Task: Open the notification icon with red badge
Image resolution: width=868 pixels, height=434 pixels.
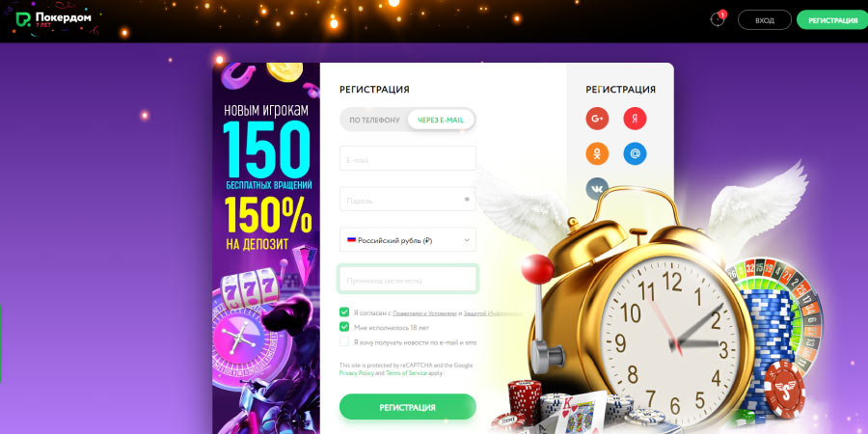Action: pyautogui.click(x=718, y=19)
